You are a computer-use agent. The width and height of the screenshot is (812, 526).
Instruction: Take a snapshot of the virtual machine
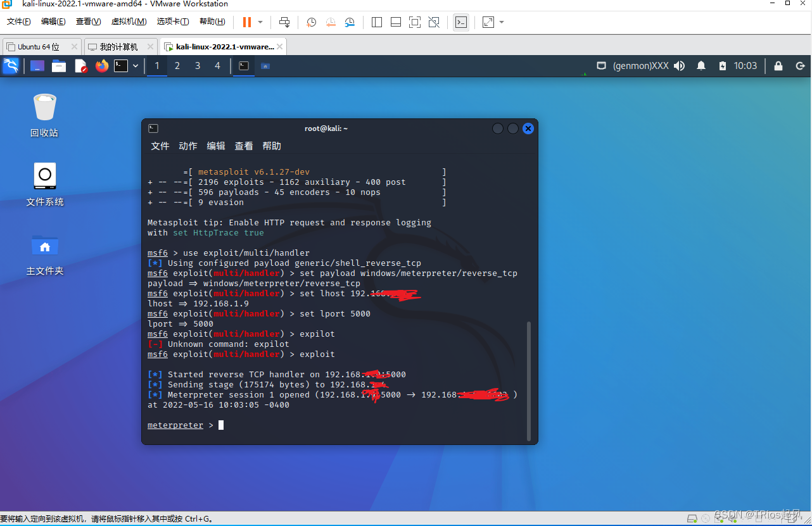[312, 22]
